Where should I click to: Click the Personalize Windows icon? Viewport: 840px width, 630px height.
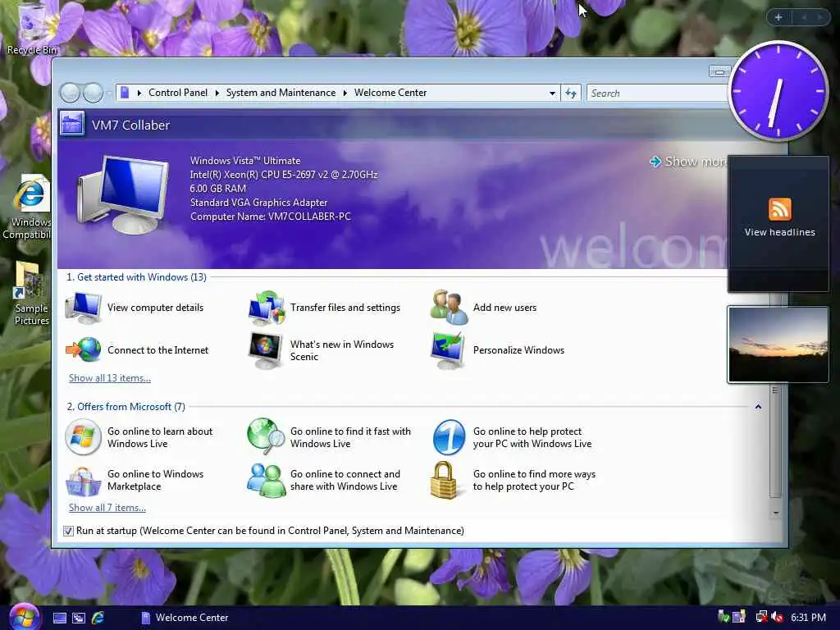(449, 350)
